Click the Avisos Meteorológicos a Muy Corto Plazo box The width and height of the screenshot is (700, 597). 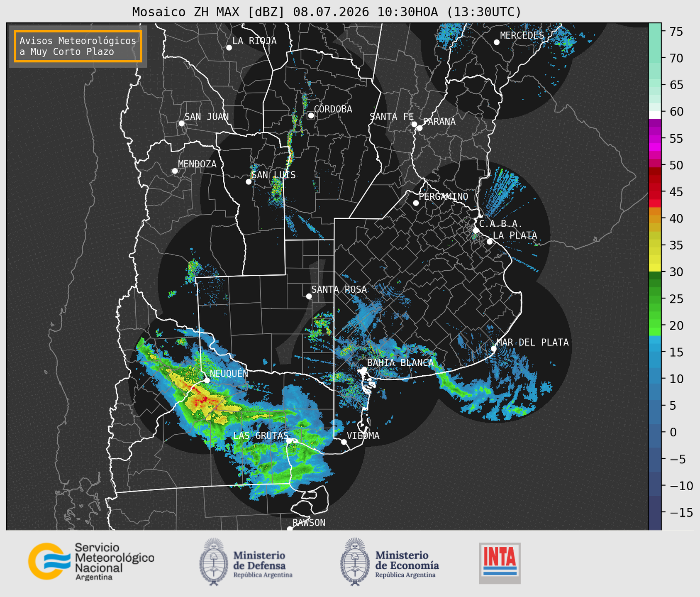pyautogui.click(x=78, y=46)
